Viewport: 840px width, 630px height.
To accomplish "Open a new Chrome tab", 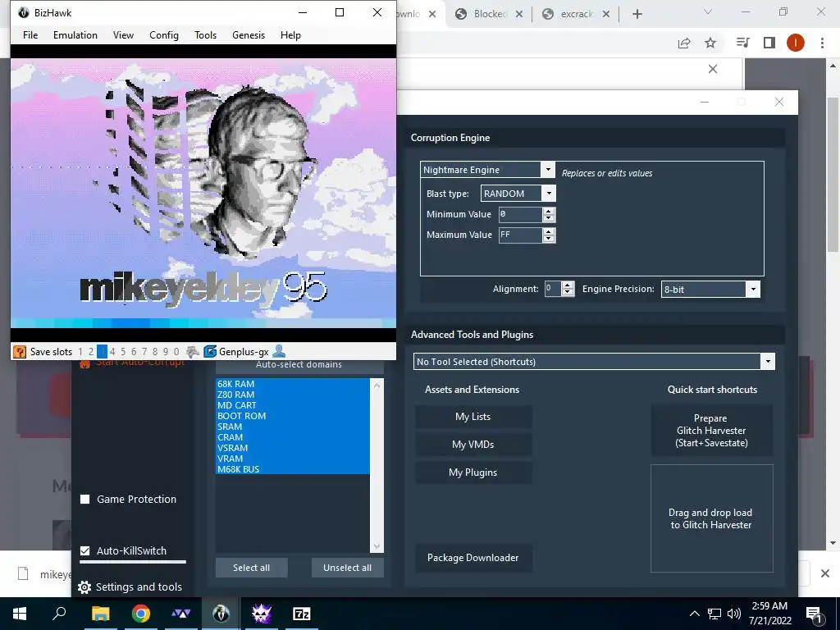I will coord(637,15).
